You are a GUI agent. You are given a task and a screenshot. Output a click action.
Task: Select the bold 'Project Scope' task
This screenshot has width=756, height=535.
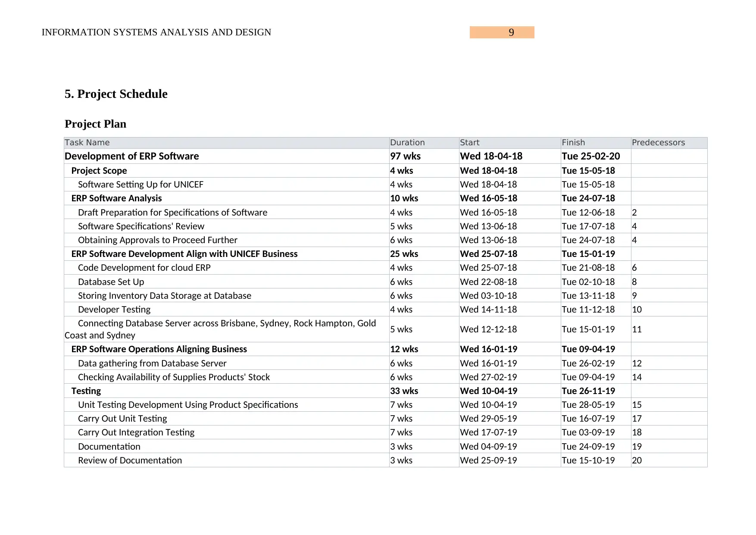(x=99, y=171)
